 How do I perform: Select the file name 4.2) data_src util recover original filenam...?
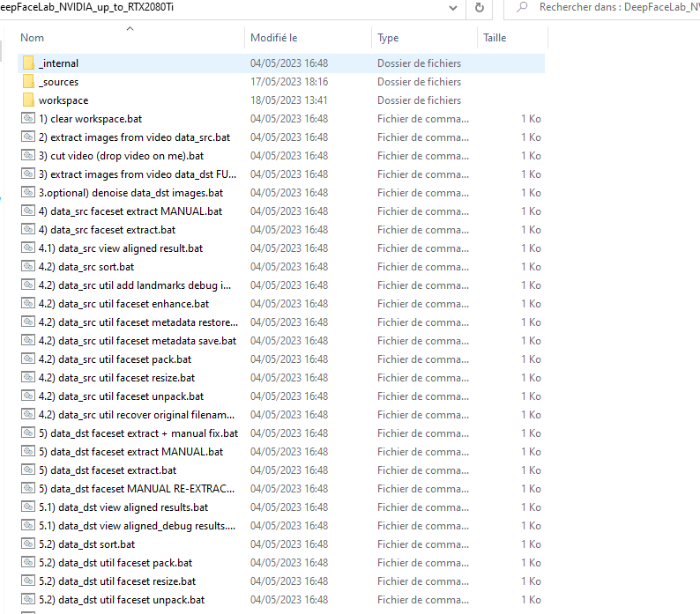(137, 415)
